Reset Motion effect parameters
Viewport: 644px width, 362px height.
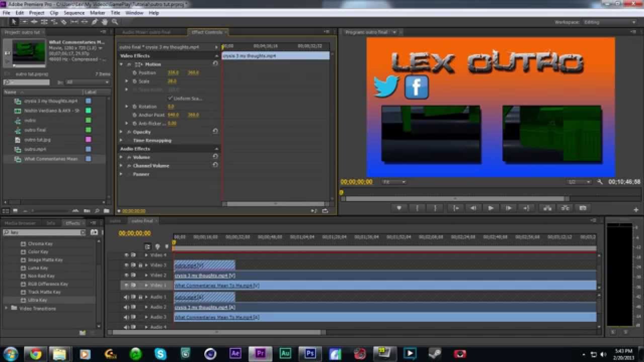pyautogui.click(x=215, y=64)
